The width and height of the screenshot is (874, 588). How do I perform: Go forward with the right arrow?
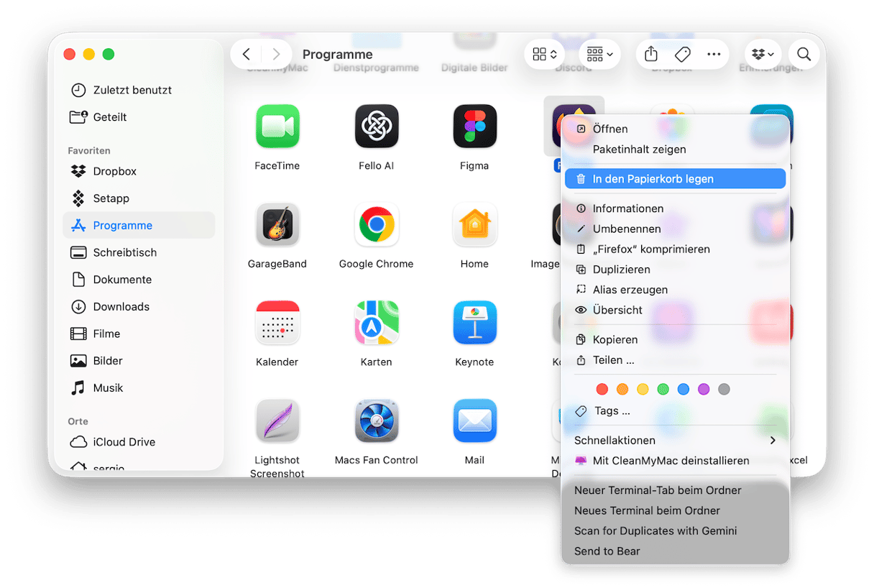tap(276, 54)
